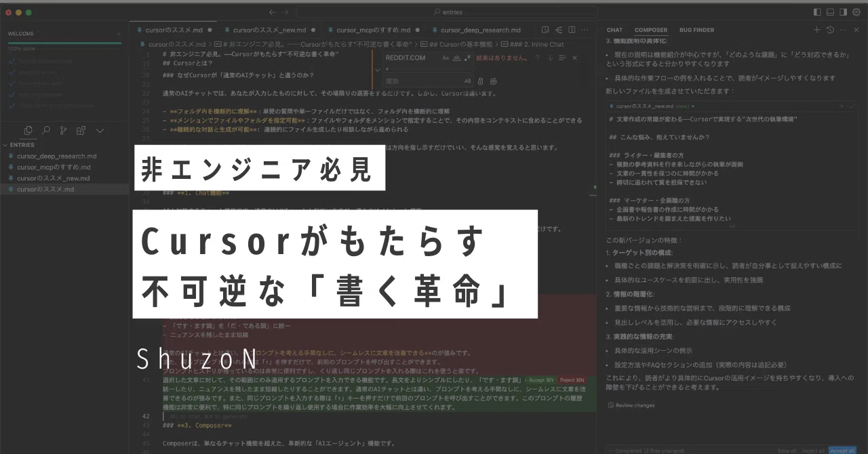This screenshot has height=454, width=868.
Task: Click the '### 2. Inline Chat' breadcrumb
Action: (538, 44)
